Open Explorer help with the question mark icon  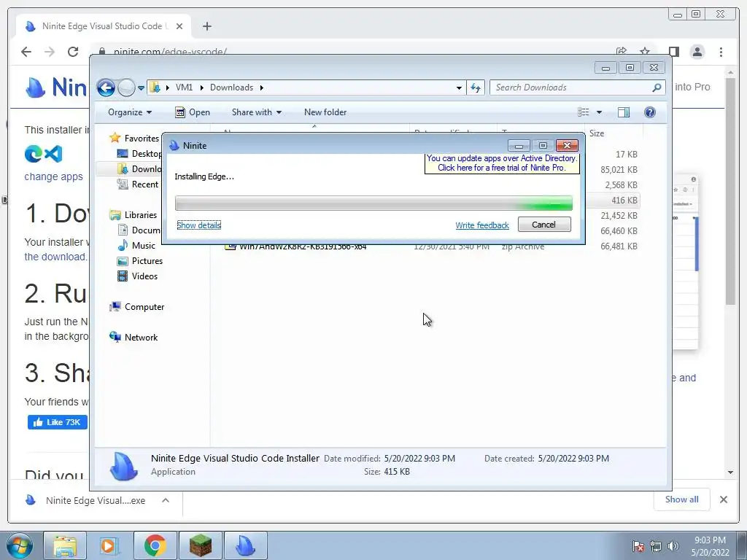(650, 112)
